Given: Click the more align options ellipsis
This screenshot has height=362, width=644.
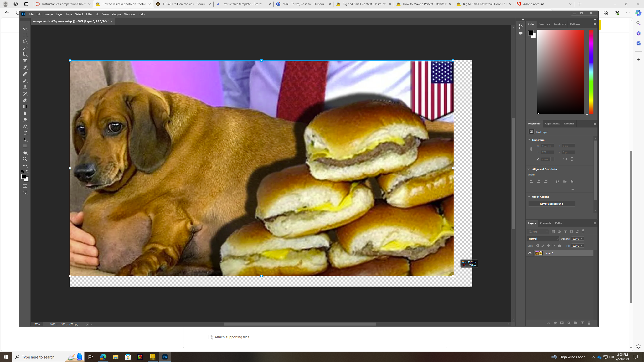Looking at the screenshot, I should click(572, 189).
